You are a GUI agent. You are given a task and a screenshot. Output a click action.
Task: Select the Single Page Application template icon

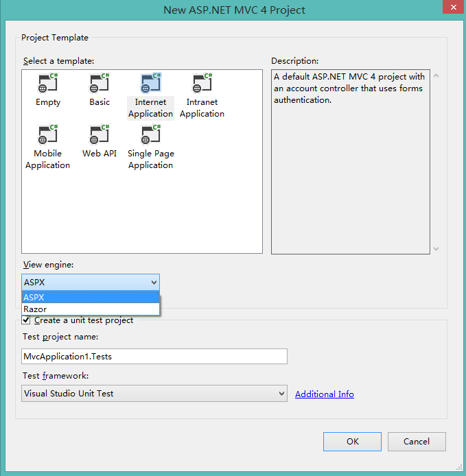[151, 134]
